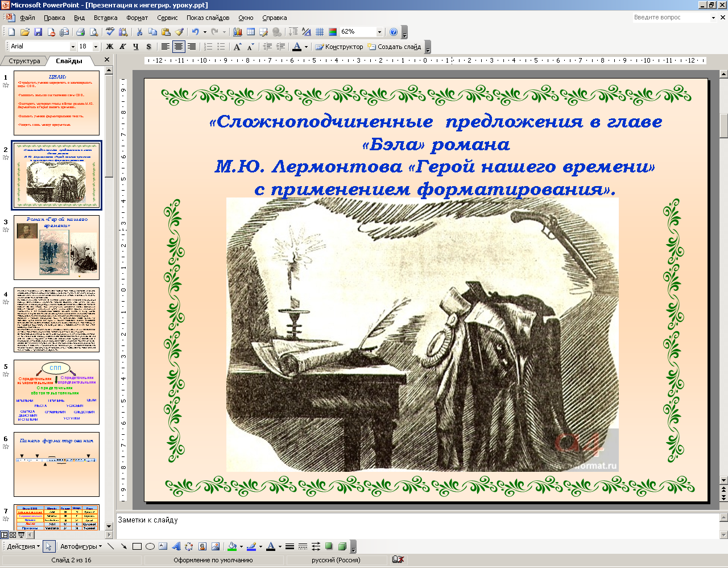Image resolution: width=728 pixels, height=568 pixels.
Task: Insert a table
Action: point(250,32)
